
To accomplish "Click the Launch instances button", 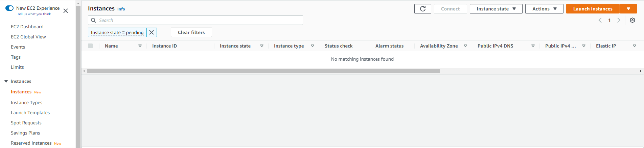I will click(x=593, y=9).
